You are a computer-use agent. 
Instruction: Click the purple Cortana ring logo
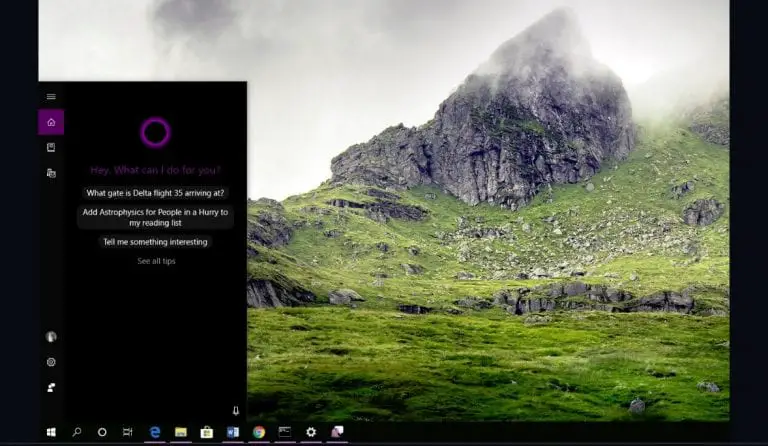pos(155,132)
